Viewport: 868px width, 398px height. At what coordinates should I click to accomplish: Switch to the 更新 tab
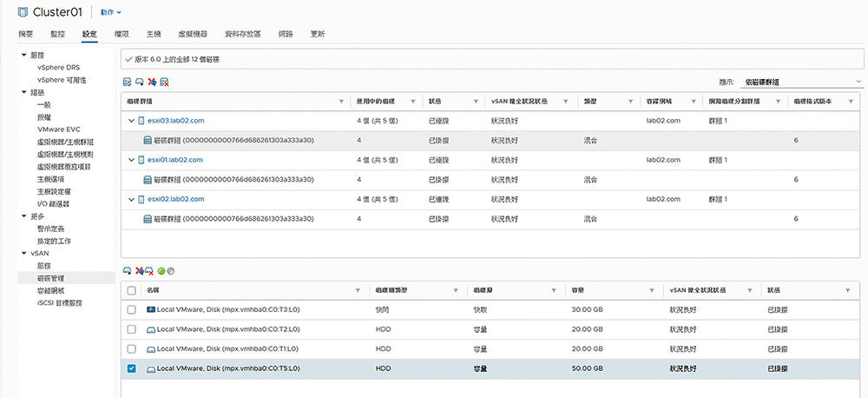[318, 34]
